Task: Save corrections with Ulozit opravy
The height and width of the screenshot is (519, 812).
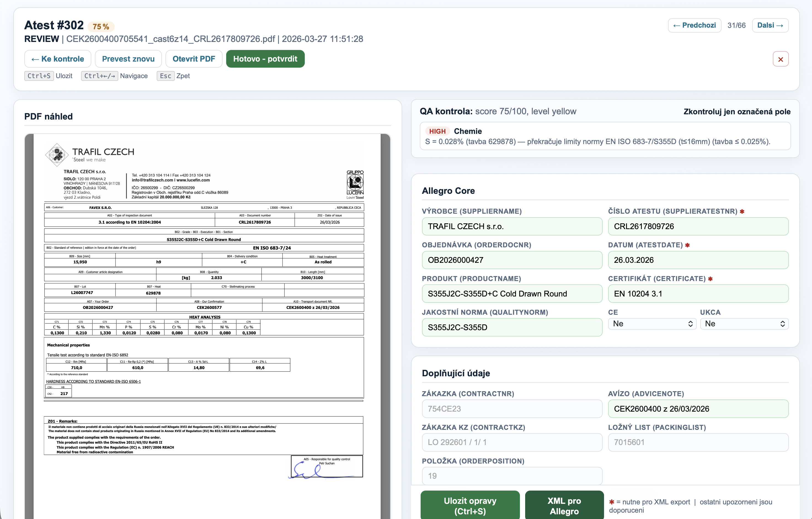Action: click(470, 505)
